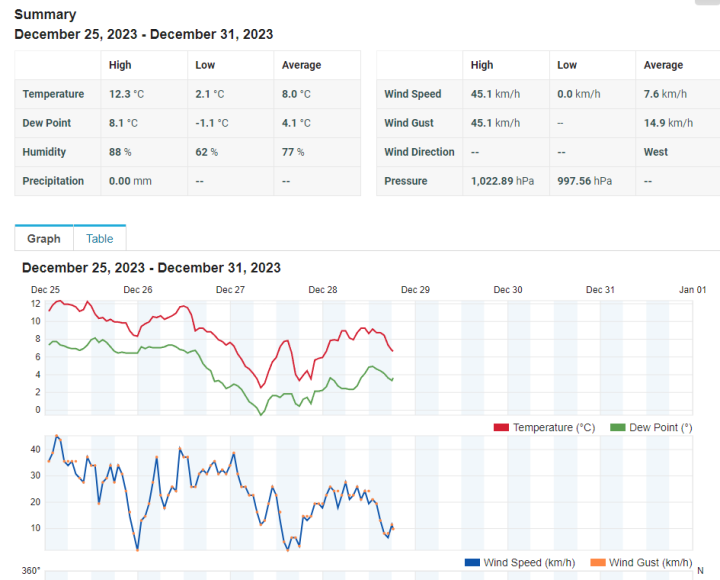Click the 360° wind direction axis label

point(31,571)
